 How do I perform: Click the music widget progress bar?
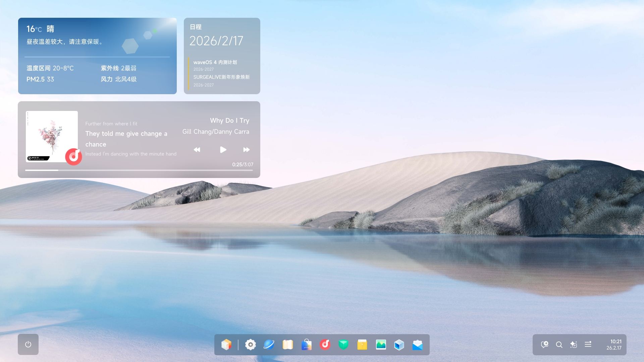click(x=139, y=170)
